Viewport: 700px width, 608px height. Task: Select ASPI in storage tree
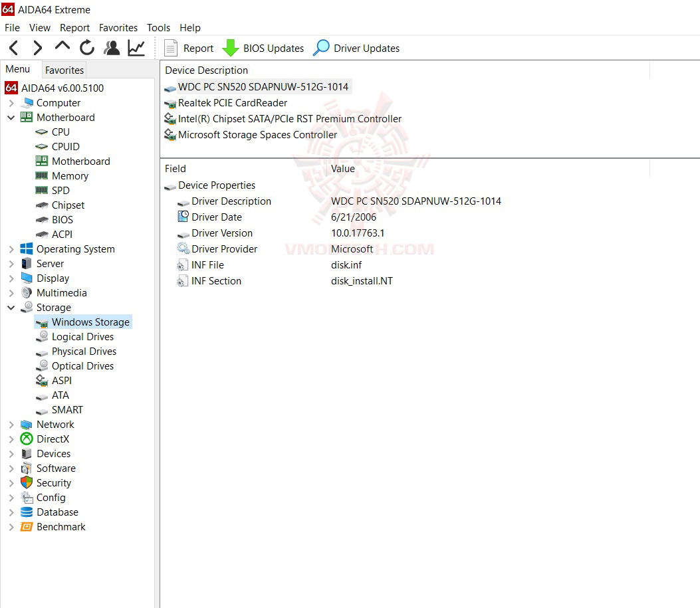[x=62, y=381]
